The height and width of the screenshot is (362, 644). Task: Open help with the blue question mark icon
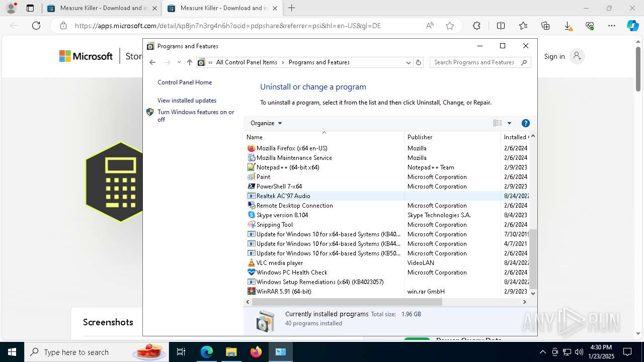point(526,123)
